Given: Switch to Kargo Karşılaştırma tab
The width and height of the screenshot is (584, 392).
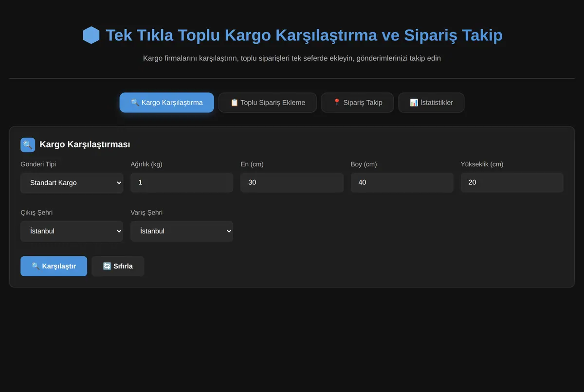Looking at the screenshot, I should point(167,103).
